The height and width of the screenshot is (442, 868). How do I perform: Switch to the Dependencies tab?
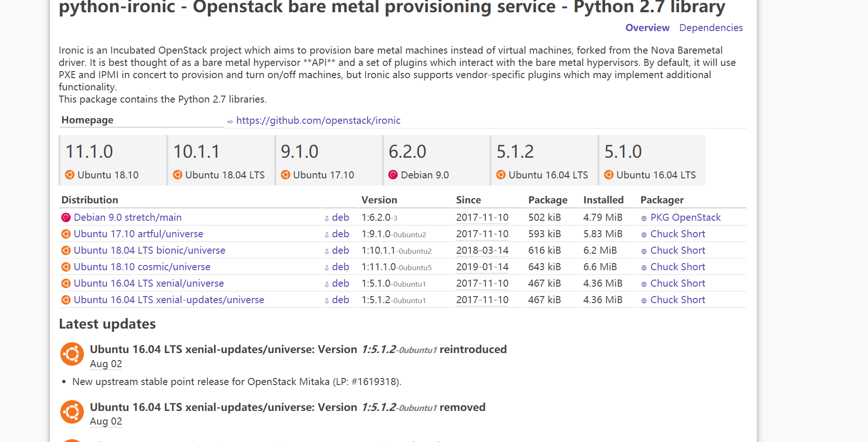(711, 28)
